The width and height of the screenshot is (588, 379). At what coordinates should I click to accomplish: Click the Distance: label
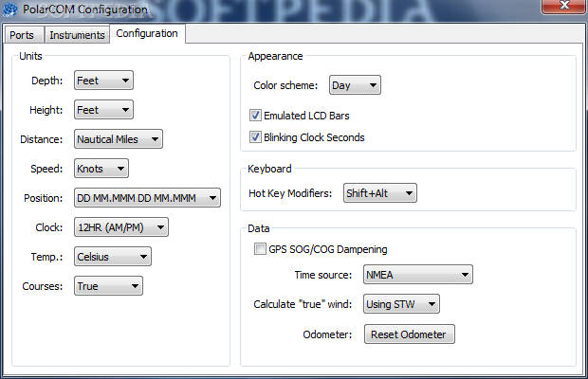point(41,139)
